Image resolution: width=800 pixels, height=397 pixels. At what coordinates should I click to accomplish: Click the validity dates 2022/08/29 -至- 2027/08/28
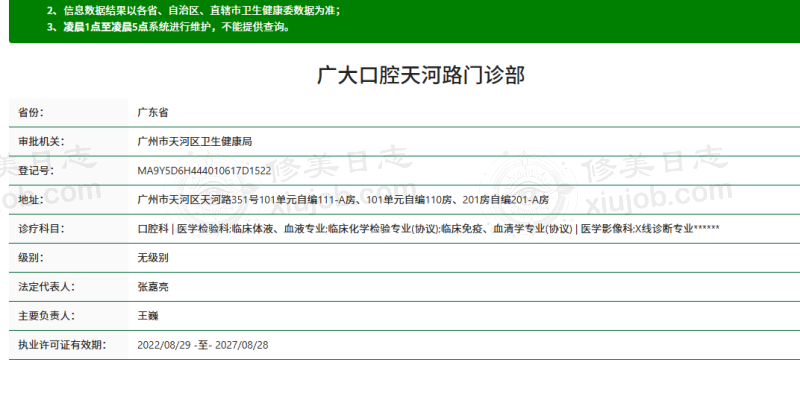(x=203, y=345)
